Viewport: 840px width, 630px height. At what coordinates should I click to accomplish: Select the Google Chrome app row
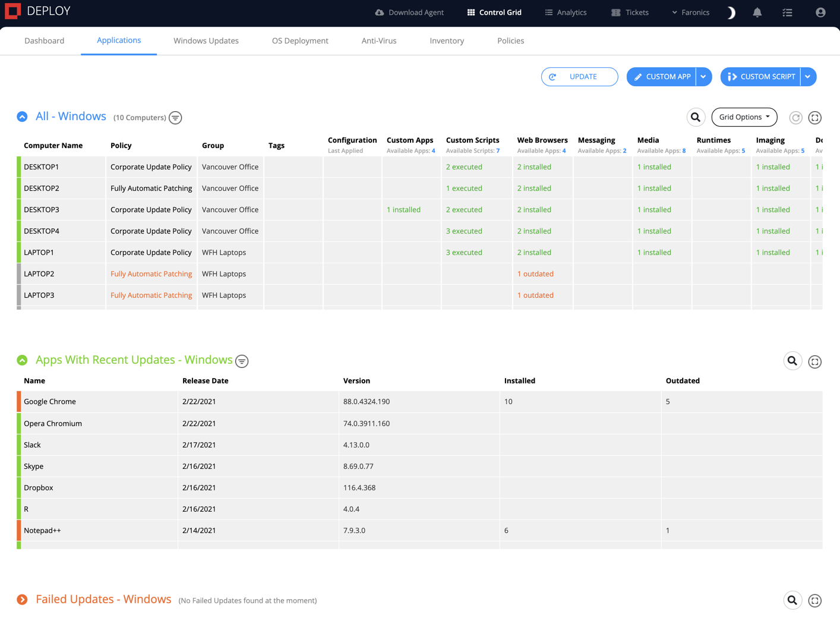[419, 402]
